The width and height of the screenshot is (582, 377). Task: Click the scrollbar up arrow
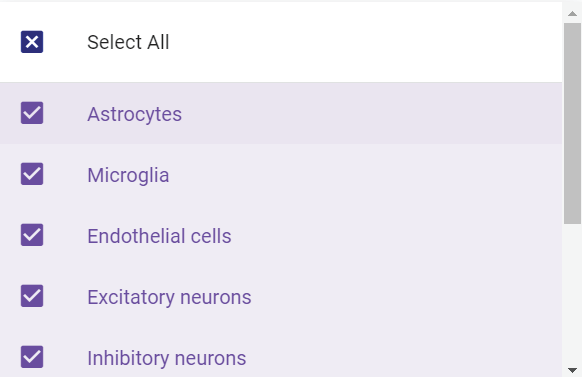[x=572, y=14]
